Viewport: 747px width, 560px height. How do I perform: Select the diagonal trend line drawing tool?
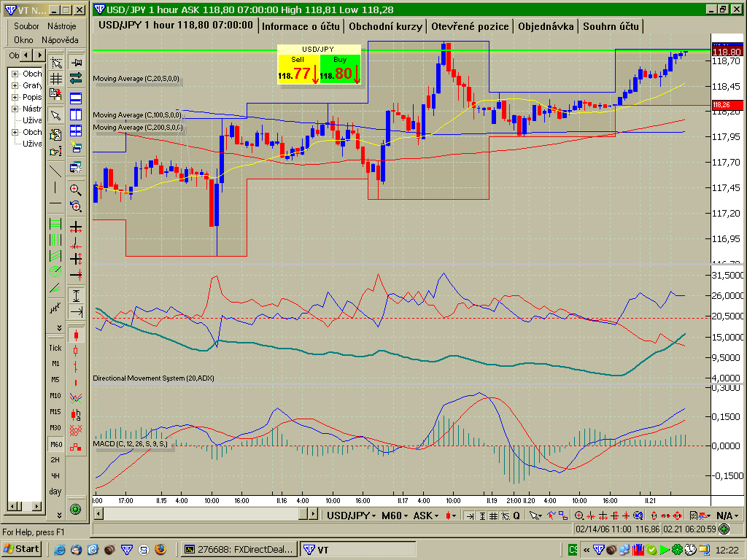pyautogui.click(x=55, y=171)
